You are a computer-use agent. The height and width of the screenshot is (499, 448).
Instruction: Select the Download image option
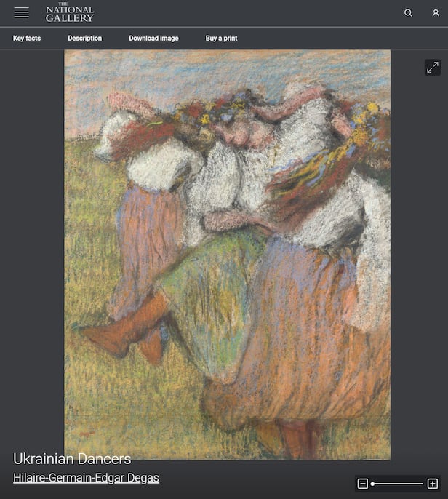click(153, 39)
